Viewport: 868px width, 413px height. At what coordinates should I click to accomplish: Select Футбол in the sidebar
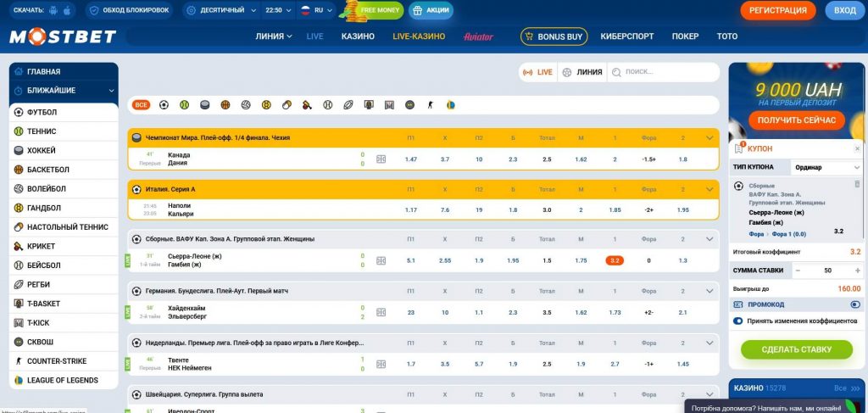64,112
